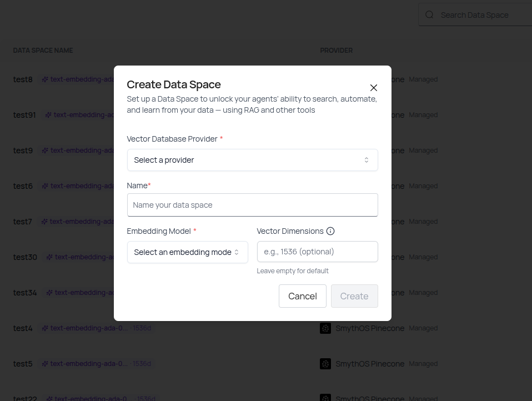Click the embedding model icon beside test30

(x=49, y=257)
